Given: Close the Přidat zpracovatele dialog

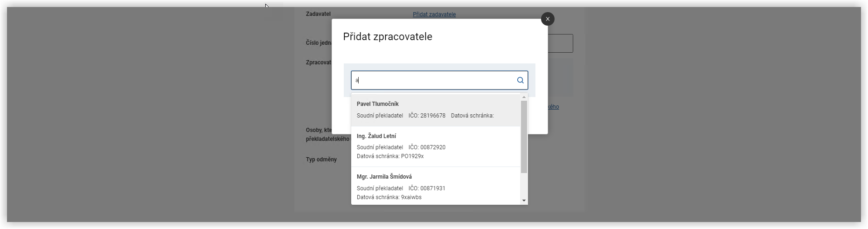Looking at the screenshot, I should pyautogui.click(x=548, y=19).
